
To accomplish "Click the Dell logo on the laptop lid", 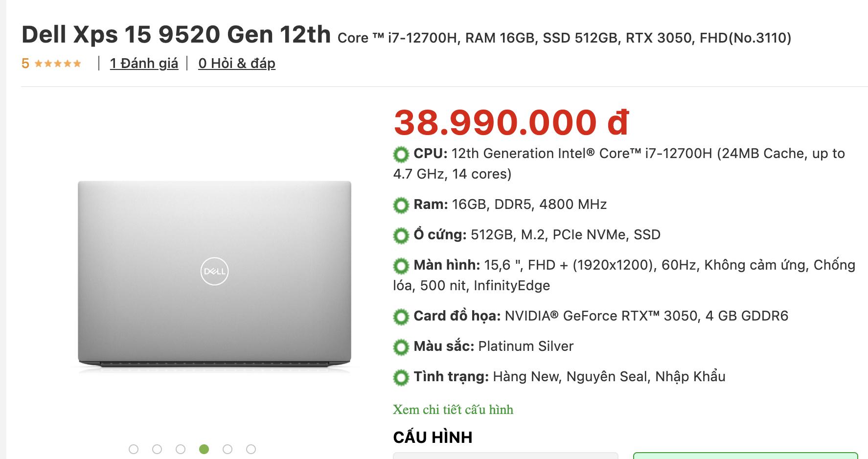I will click(x=214, y=271).
